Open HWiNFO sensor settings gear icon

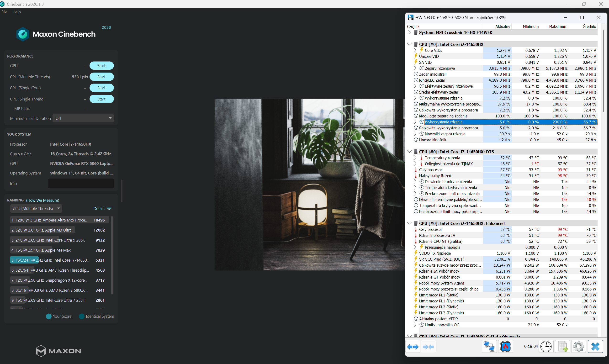click(579, 347)
